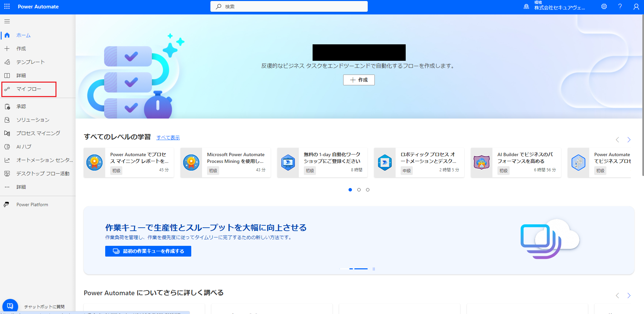Click the environment icon in header

coord(526,6)
